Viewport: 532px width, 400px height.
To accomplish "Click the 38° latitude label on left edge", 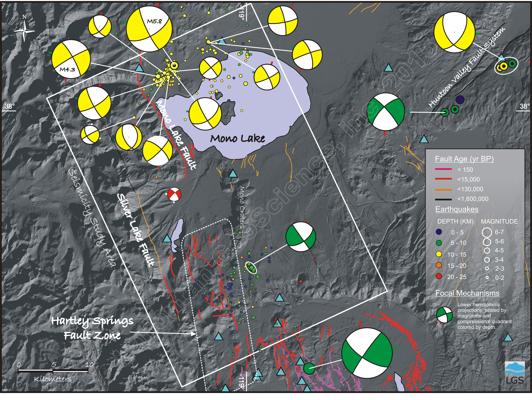I will click(x=10, y=106).
